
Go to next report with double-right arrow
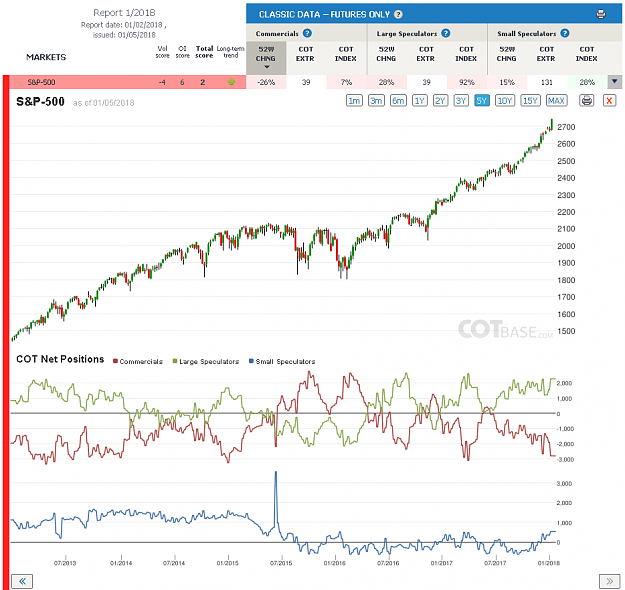click(x=609, y=581)
